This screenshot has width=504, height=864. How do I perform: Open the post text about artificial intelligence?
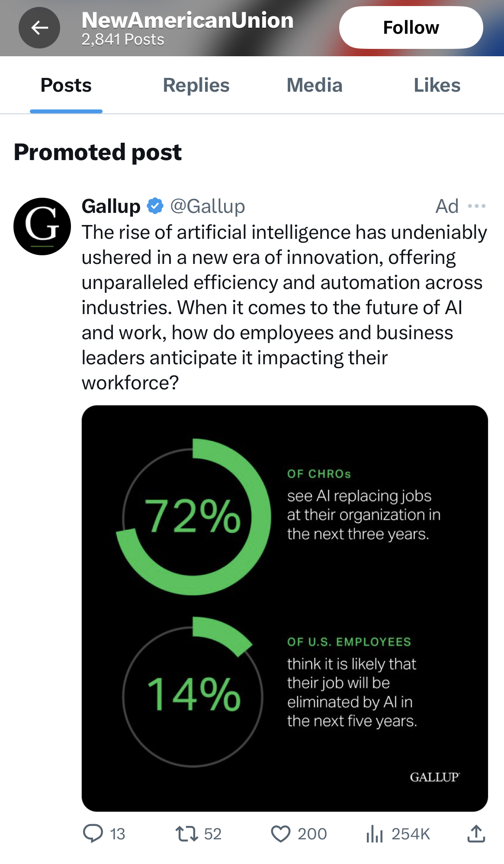tap(283, 307)
